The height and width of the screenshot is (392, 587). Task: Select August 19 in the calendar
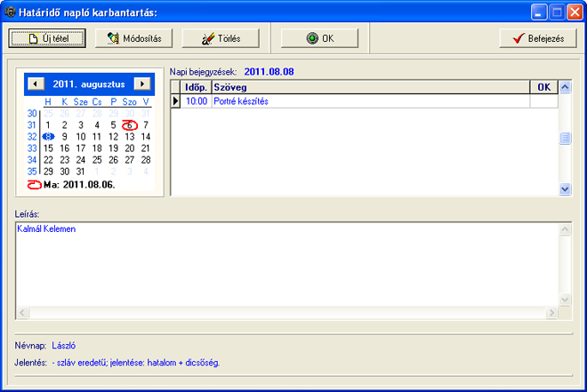pos(114,148)
